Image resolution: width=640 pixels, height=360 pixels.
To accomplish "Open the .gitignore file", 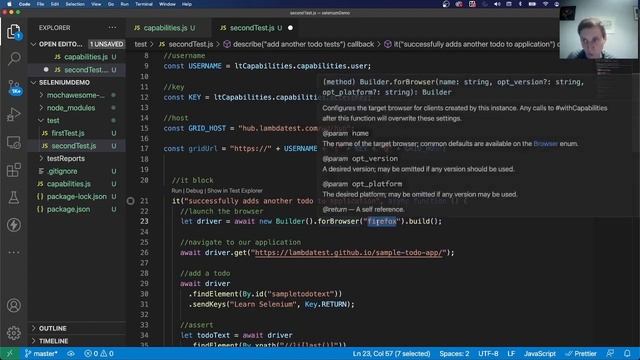I will (x=62, y=171).
